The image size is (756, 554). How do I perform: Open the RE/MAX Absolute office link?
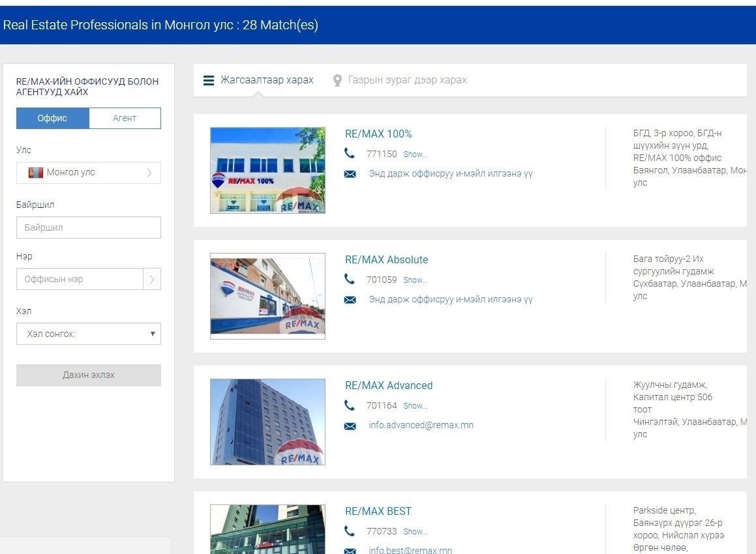[x=386, y=259]
